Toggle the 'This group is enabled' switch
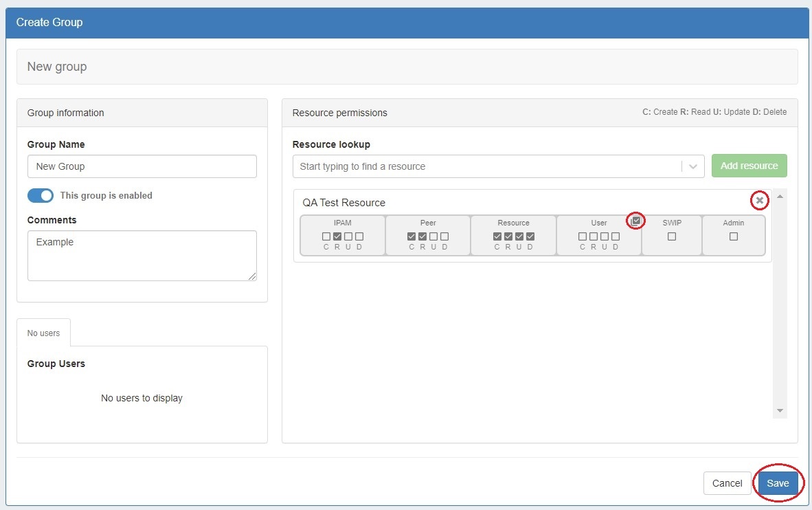The image size is (812, 510). click(x=41, y=196)
